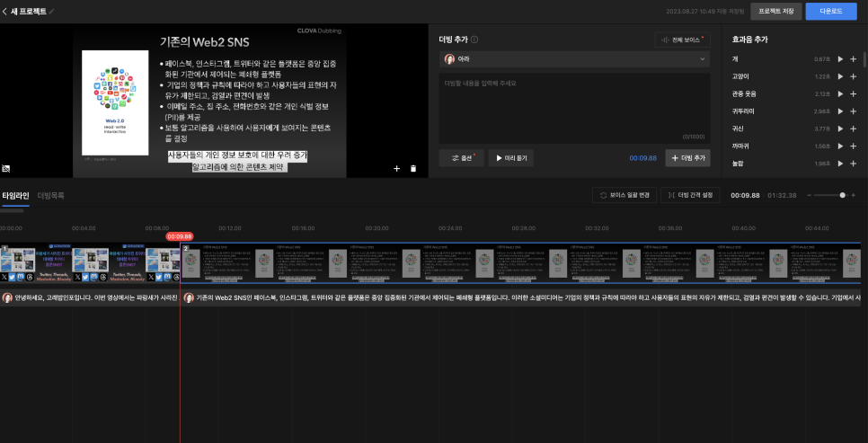Play the 까마귀 sound effect
The height and width of the screenshot is (443, 868).
(840, 146)
